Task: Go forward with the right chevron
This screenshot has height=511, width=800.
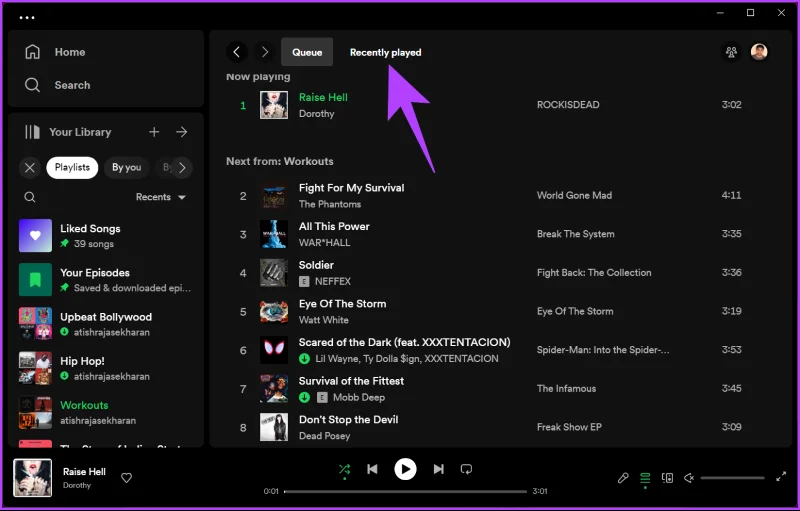Action: tap(264, 52)
